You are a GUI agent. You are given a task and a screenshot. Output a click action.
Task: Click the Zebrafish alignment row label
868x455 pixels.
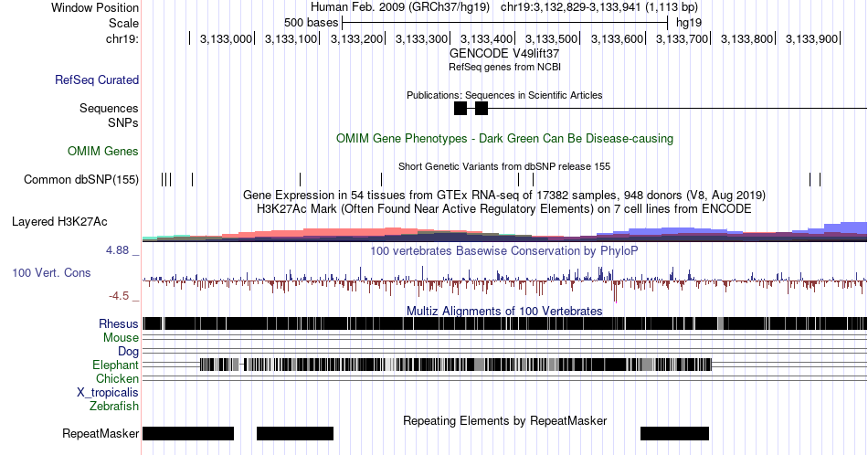(x=114, y=406)
